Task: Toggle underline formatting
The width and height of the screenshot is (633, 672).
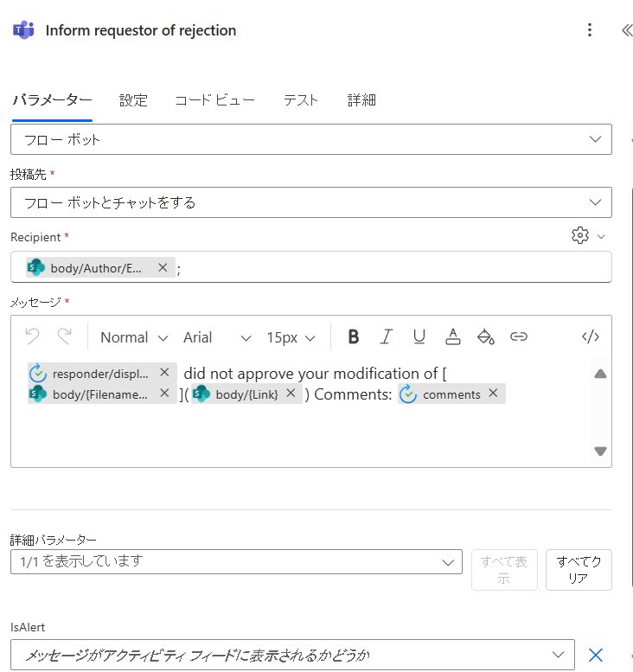Action: click(x=419, y=336)
